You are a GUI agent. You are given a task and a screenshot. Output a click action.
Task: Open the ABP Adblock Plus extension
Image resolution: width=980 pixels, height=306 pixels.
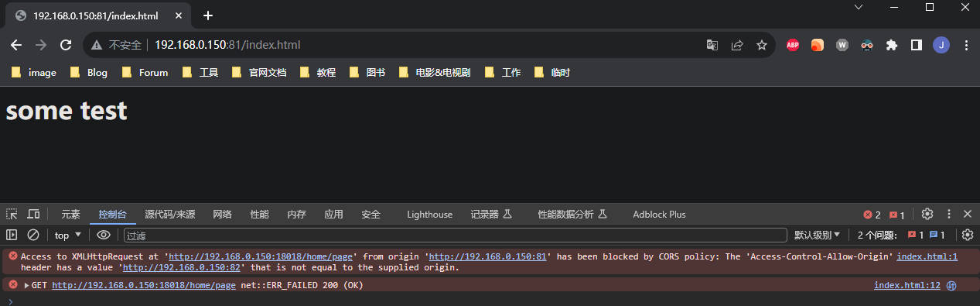pyautogui.click(x=793, y=46)
